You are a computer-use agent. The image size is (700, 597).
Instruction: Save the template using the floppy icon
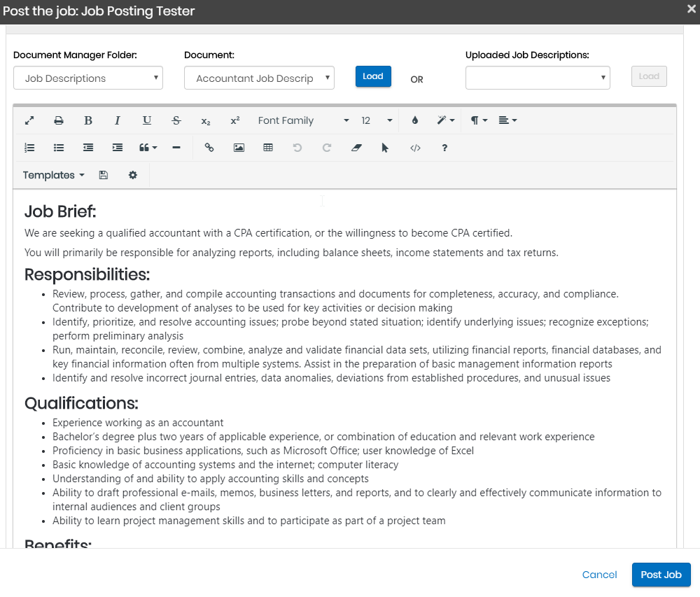(x=104, y=175)
